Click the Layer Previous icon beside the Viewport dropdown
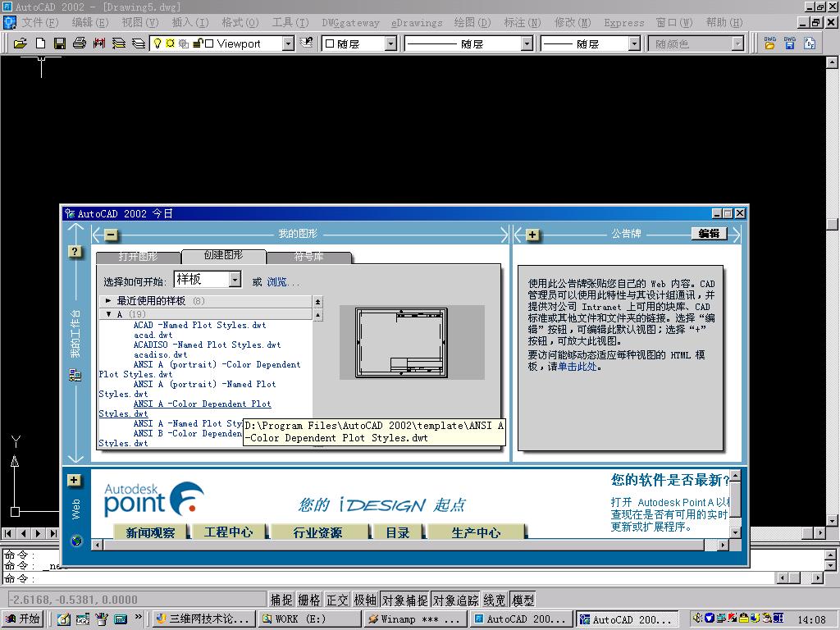This screenshot has height=630, width=840. pyautogui.click(x=307, y=43)
